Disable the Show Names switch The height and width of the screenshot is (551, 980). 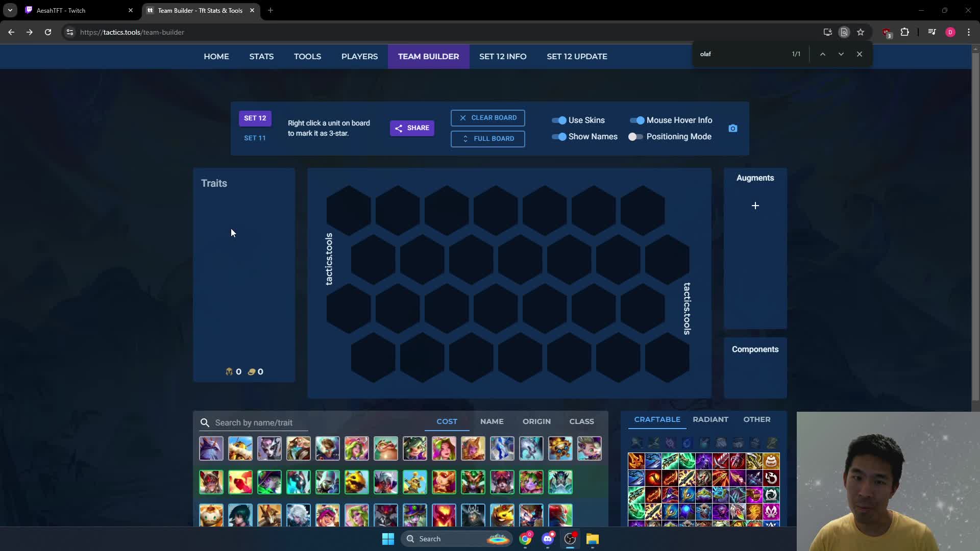559,137
